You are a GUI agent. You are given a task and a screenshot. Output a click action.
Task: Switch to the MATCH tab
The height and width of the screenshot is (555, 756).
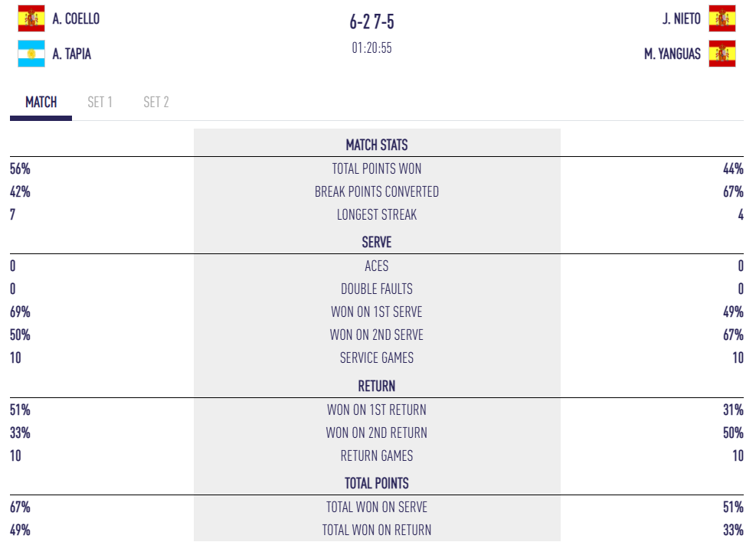[x=41, y=102]
